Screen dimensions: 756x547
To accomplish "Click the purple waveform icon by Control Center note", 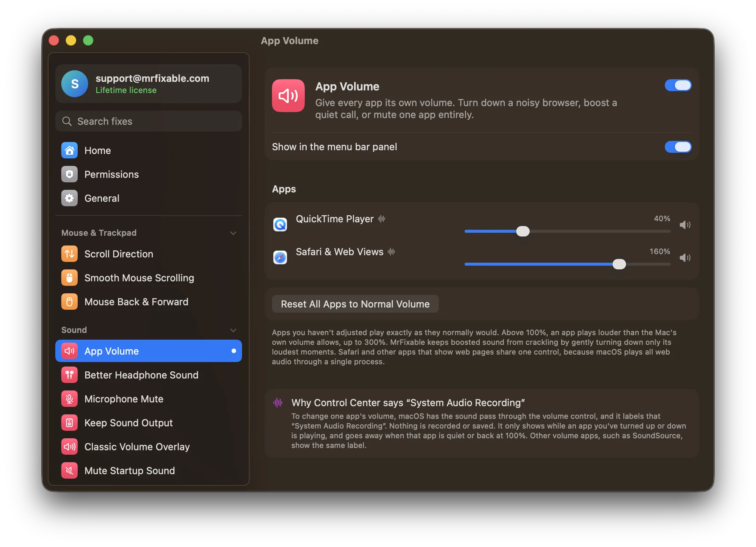I will tap(278, 402).
